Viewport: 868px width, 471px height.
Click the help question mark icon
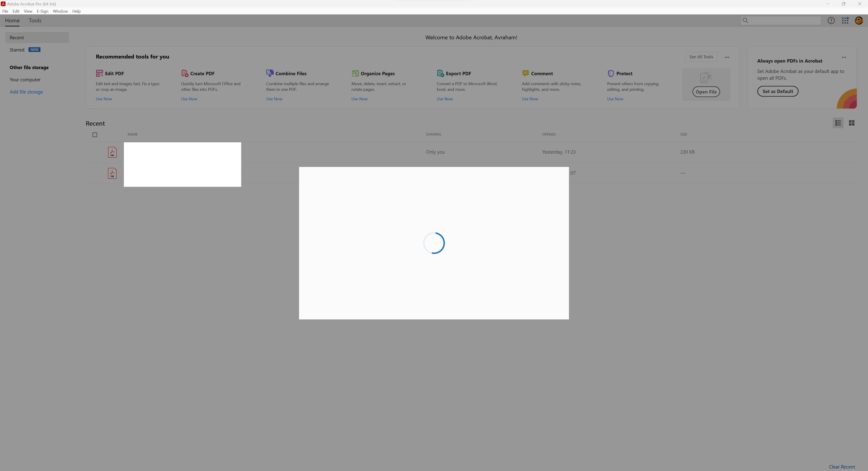[x=831, y=21]
